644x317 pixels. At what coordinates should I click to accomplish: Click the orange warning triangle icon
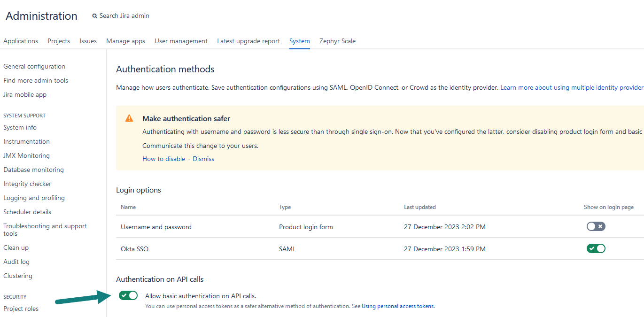pos(129,118)
